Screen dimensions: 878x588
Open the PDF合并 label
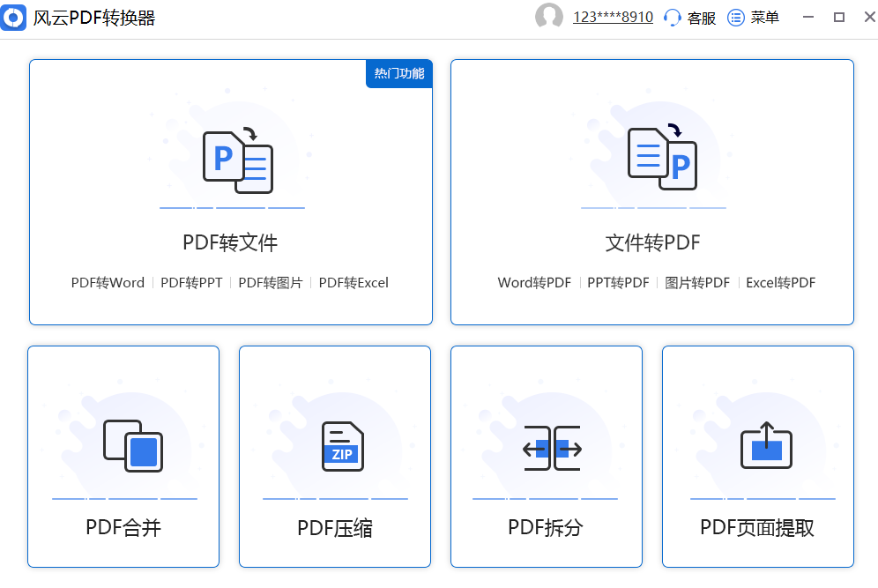pyautogui.click(x=123, y=527)
